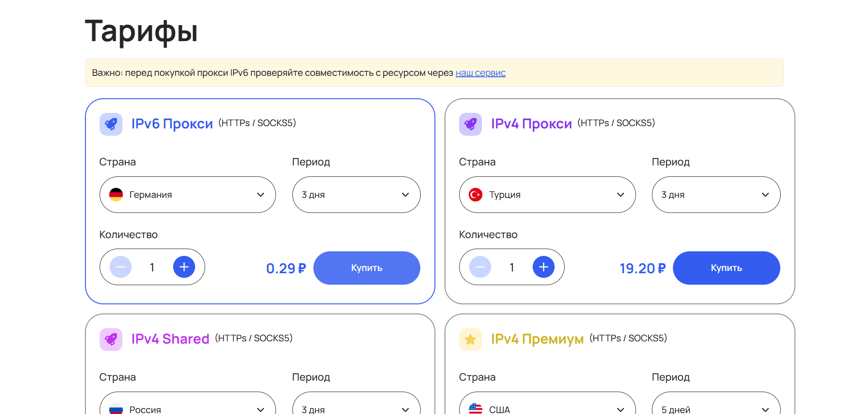Open the Россия country dropdown in IPv4 Shared
The width and height of the screenshot is (868, 414).
click(x=187, y=407)
